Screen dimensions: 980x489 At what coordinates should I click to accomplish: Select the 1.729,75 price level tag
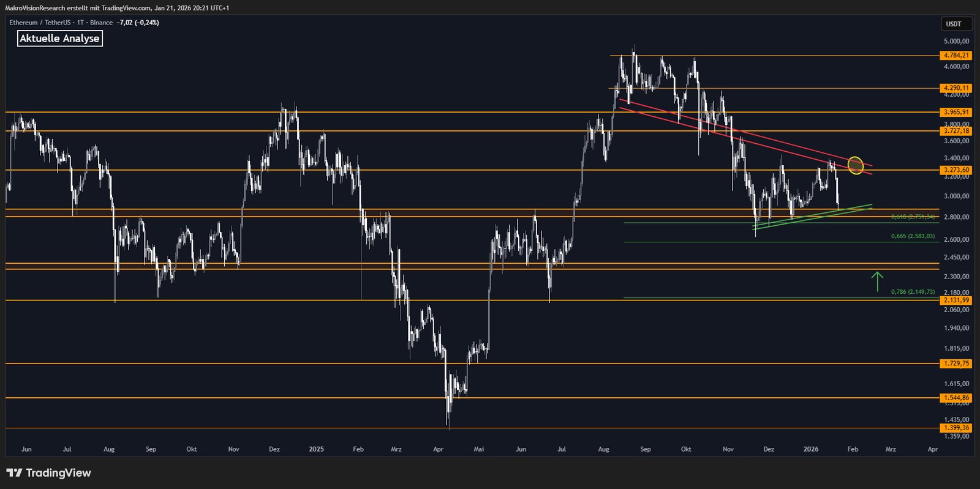click(x=956, y=364)
